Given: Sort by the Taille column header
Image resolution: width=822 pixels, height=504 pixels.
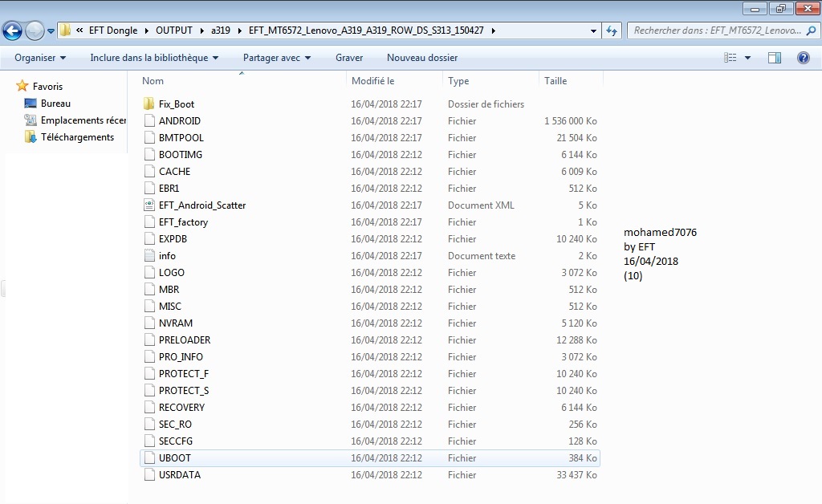Looking at the screenshot, I should pyautogui.click(x=571, y=81).
